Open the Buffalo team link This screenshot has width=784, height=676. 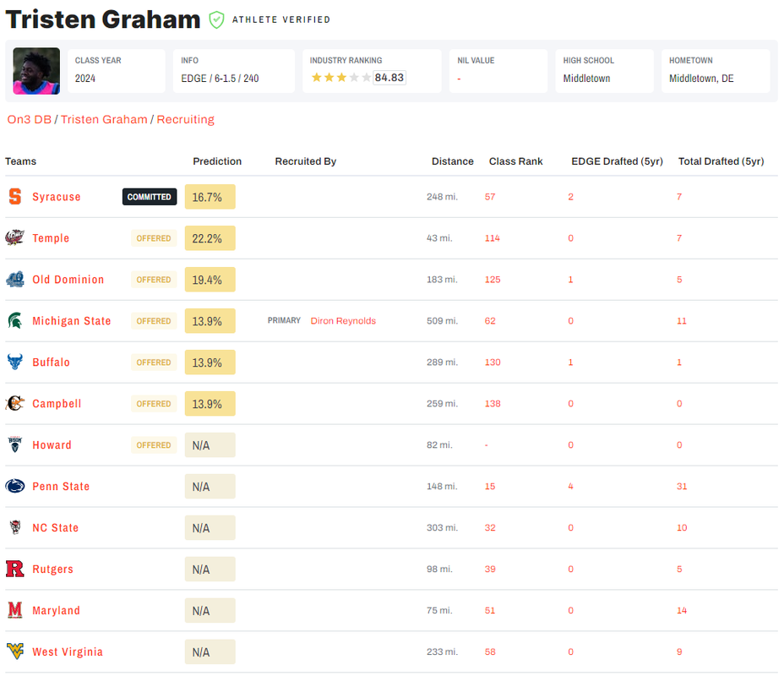click(51, 362)
